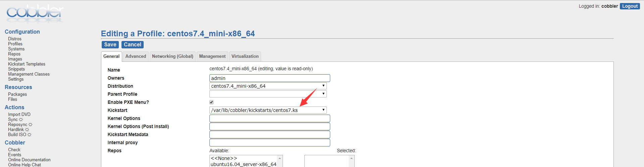Image resolution: width=644 pixels, height=167 pixels.
Task: Open the Parent Profile dropdown
Action: (268, 94)
